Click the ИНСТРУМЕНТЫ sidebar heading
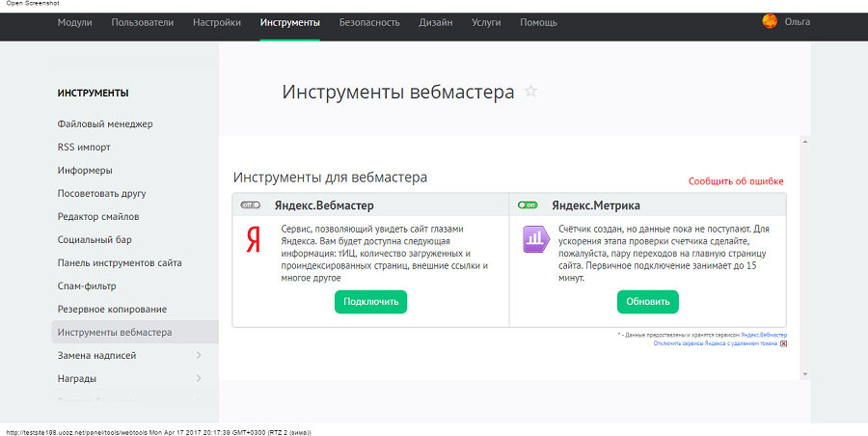Screen dimensions: 868x436 click(93, 93)
